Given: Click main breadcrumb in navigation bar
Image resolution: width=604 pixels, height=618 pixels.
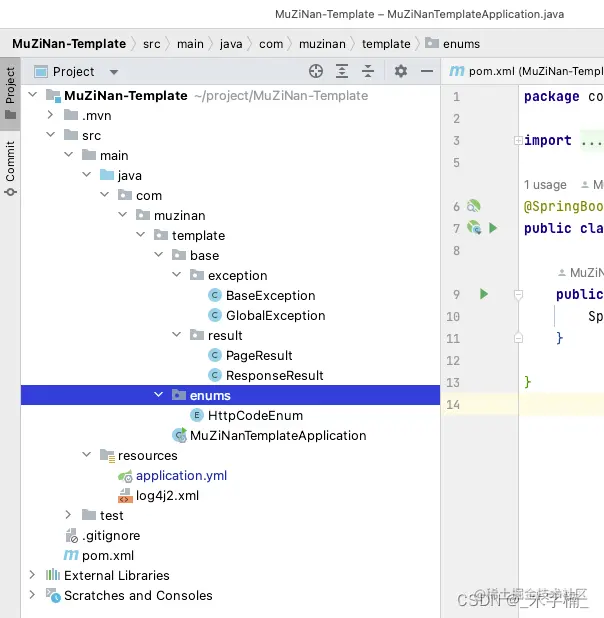Looking at the screenshot, I should (190, 44).
